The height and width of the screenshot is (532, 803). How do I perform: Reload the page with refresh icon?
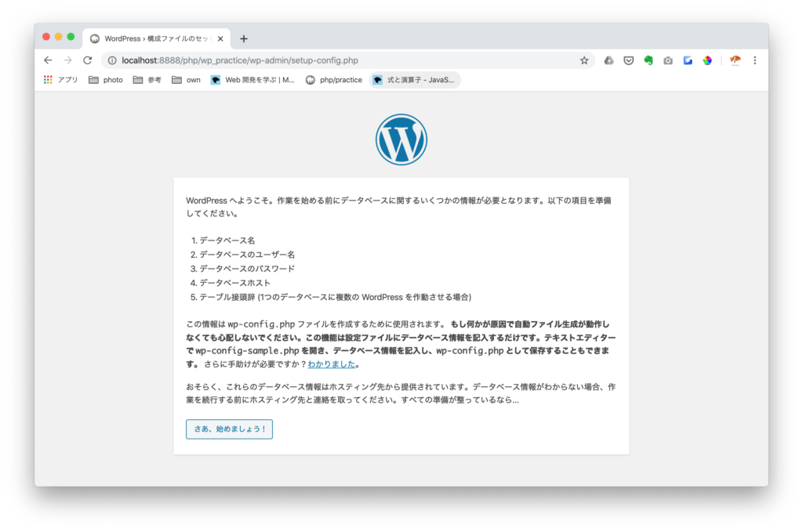pos(88,60)
